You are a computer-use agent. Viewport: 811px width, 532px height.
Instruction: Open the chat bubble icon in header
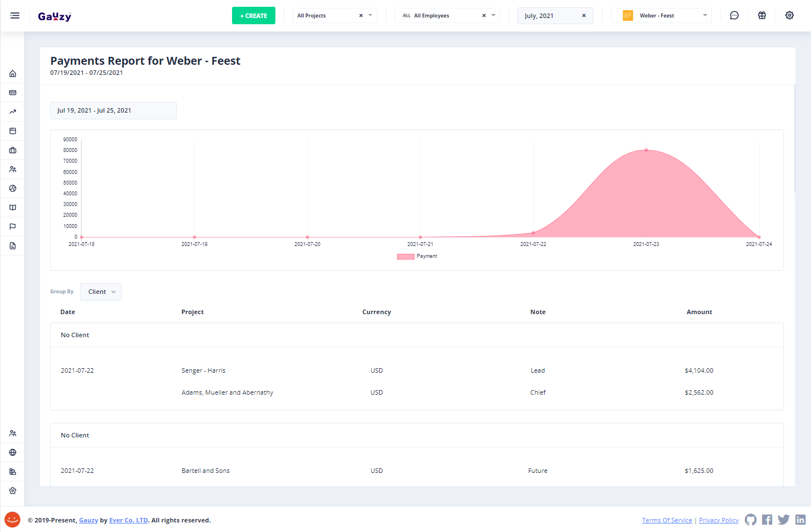pos(734,16)
